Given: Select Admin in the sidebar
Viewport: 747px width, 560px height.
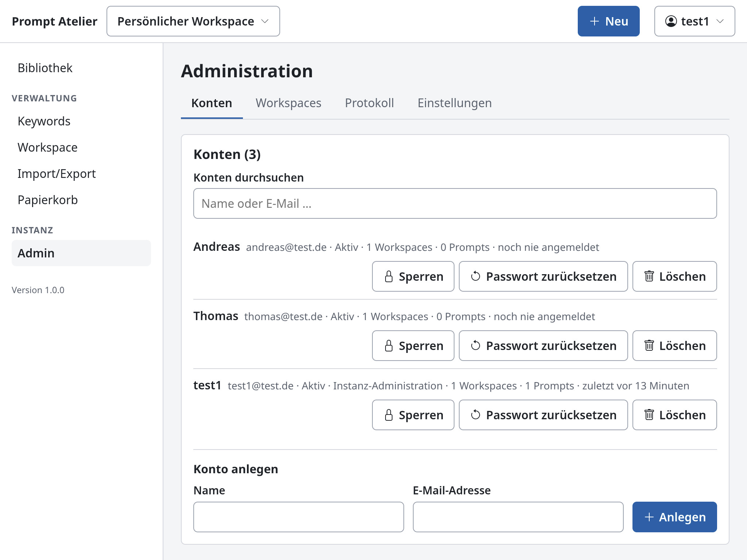Looking at the screenshot, I should (81, 253).
